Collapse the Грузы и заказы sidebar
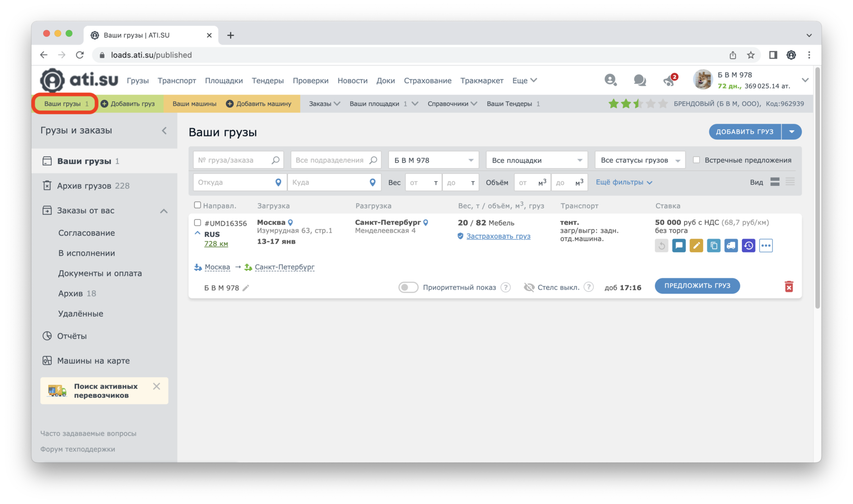This screenshot has width=853, height=504. coord(164,130)
